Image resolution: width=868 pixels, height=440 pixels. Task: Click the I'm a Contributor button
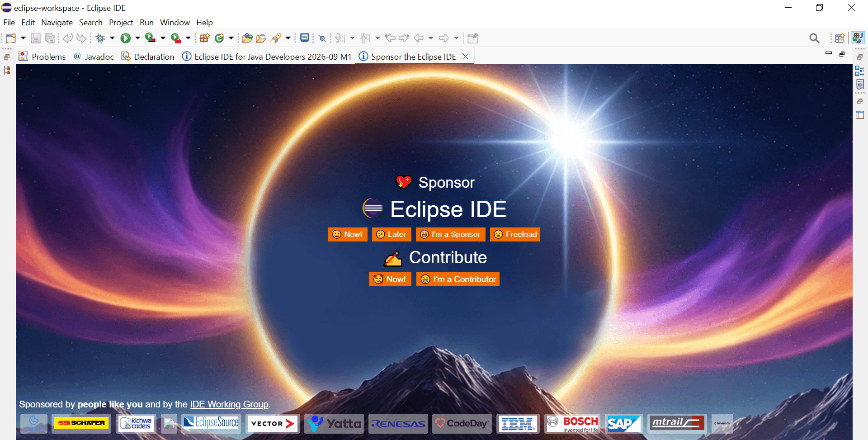(458, 279)
